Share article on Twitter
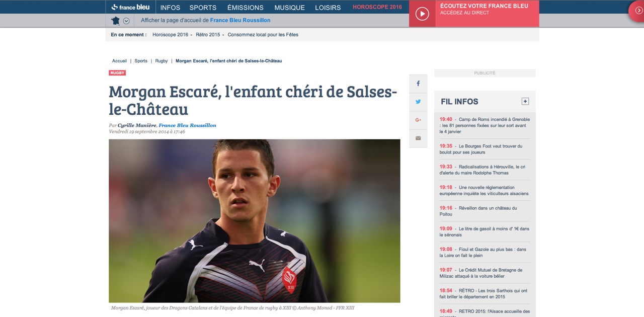644x317 pixels. point(418,102)
